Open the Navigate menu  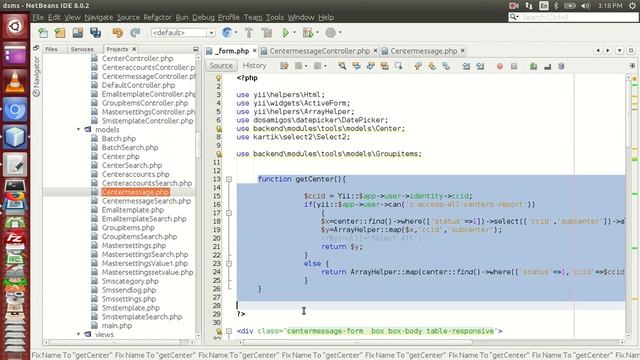point(99,17)
